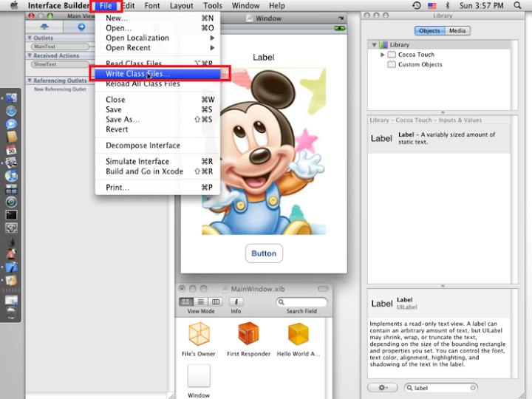The height and width of the screenshot is (399, 532).
Task: Switch Library to Objects
Action: [429, 30]
